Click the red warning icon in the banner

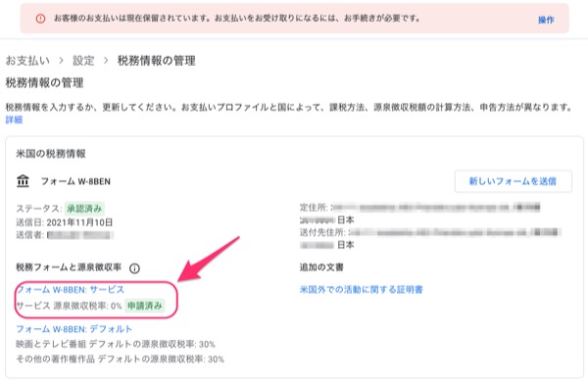[x=40, y=19]
